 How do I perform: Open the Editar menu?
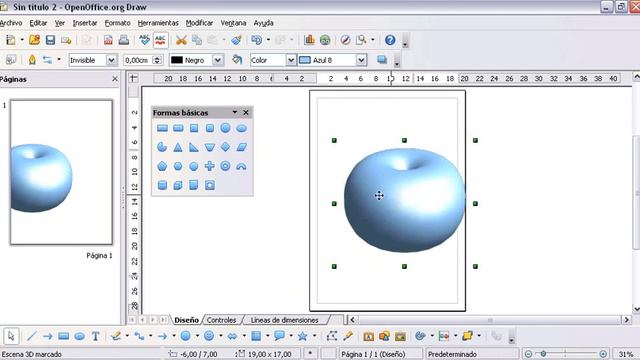tap(38, 23)
